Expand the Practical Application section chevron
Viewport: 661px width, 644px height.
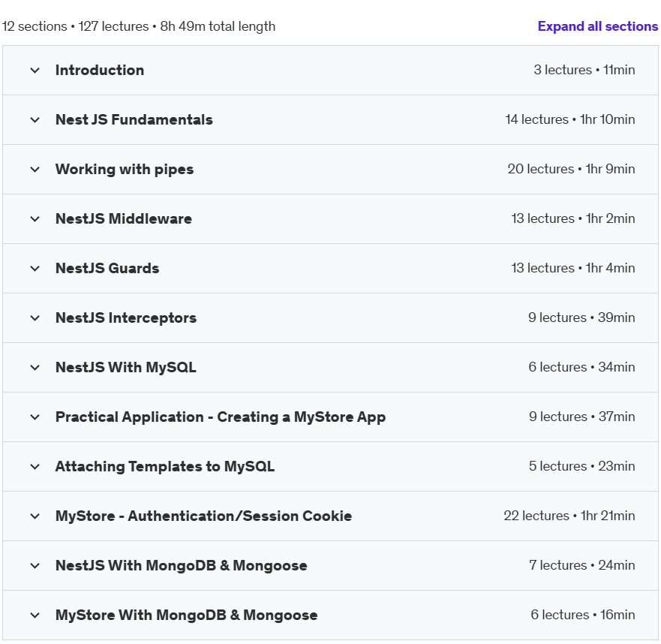click(x=35, y=417)
